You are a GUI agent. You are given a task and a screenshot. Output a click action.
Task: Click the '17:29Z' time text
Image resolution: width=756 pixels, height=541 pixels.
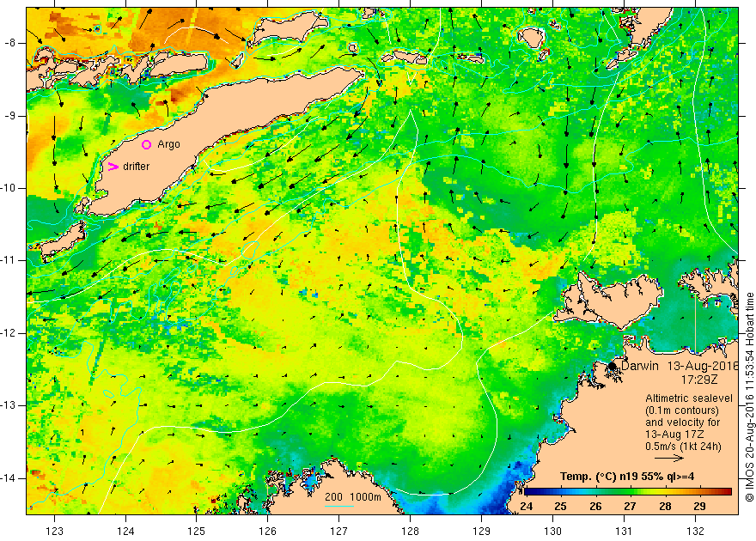pos(699,380)
